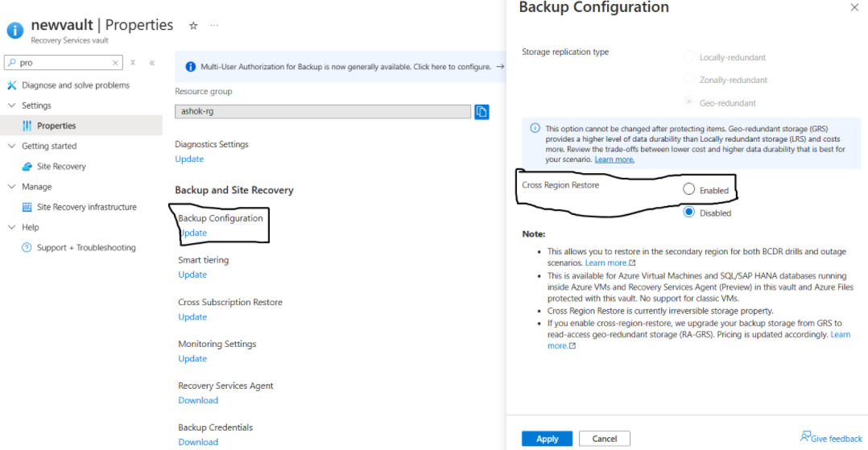The image size is (868, 450).
Task: Open Properties menu item
Action: click(56, 126)
